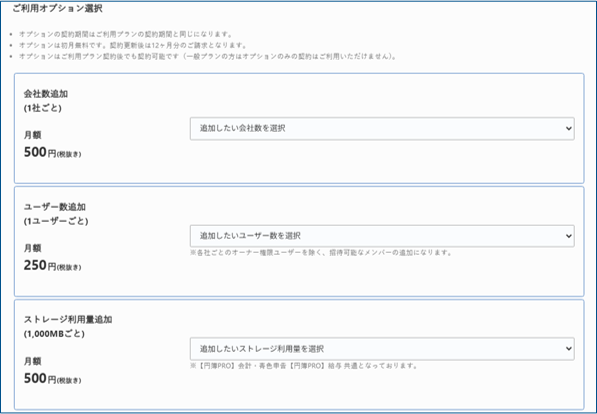Click the bullet about ご利用プラン契約後でも契約可能
Viewport: 597px width, 414px height.
[x=208, y=56]
